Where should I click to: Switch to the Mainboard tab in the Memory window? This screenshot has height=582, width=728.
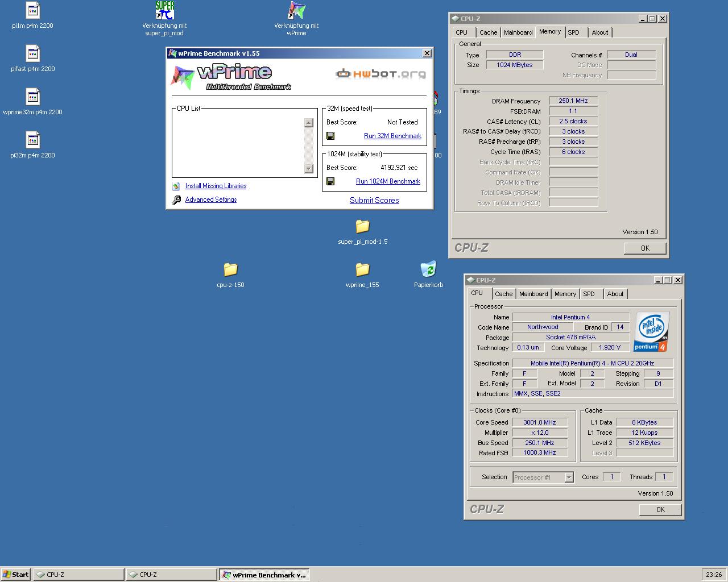[518, 32]
